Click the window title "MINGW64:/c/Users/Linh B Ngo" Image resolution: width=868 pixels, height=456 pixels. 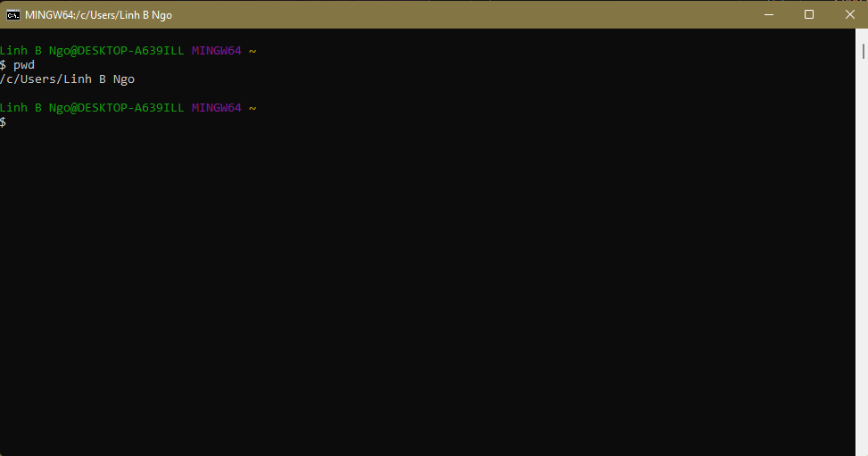tap(98, 15)
